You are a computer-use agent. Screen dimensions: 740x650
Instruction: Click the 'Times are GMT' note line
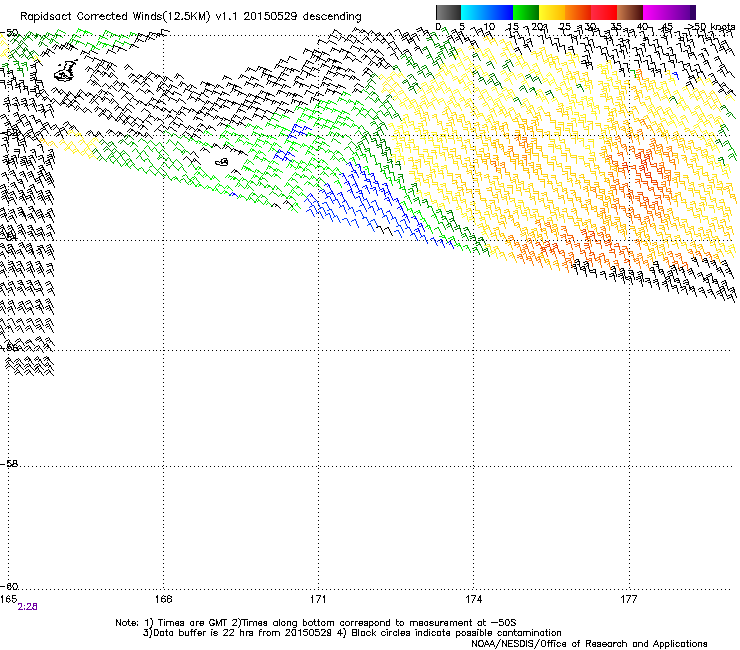pyautogui.click(x=316, y=623)
